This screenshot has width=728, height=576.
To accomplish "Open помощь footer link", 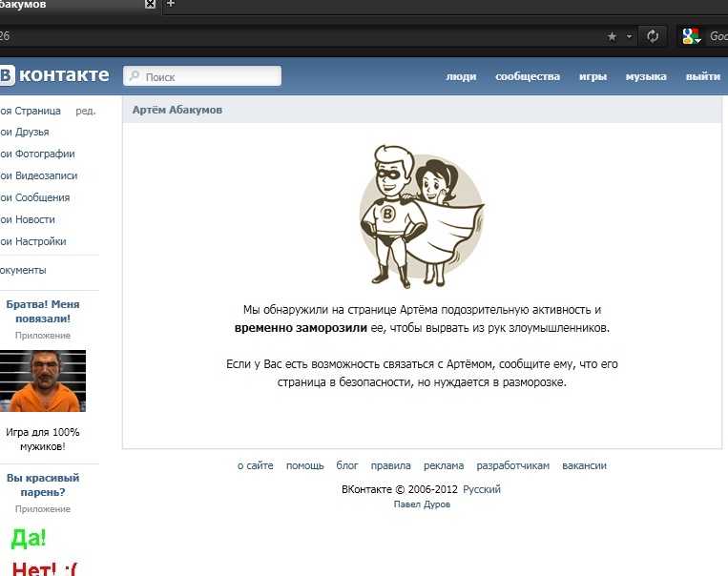I will tap(304, 465).
